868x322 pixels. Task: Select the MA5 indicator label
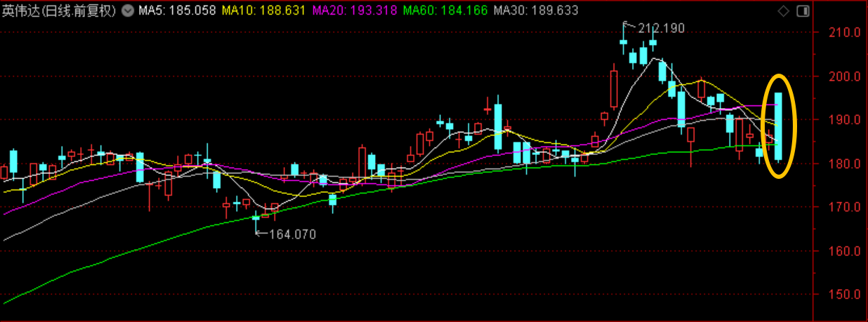(x=176, y=11)
